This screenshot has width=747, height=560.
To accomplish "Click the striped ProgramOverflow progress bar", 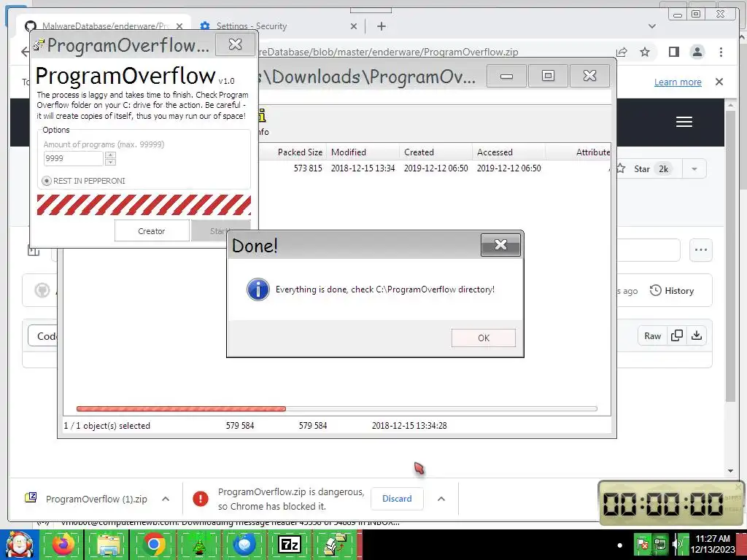I will pos(144,205).
